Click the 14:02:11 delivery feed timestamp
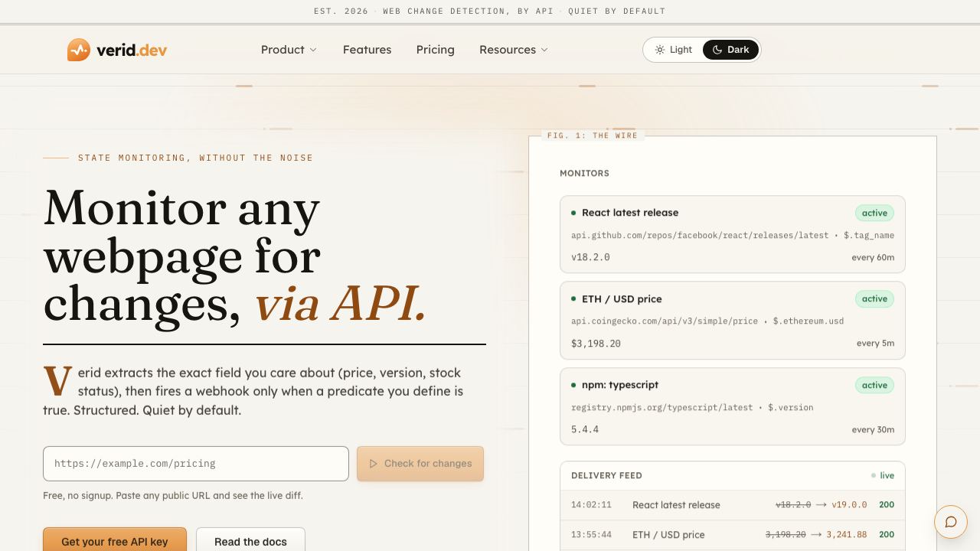This screenshot has width=980, height=551. (592, 505)
